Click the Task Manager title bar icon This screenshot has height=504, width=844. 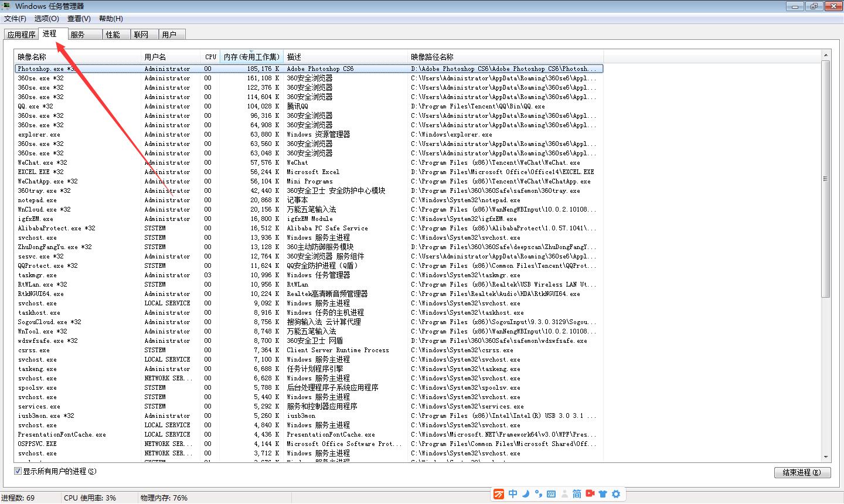click(x=6, y=6)
